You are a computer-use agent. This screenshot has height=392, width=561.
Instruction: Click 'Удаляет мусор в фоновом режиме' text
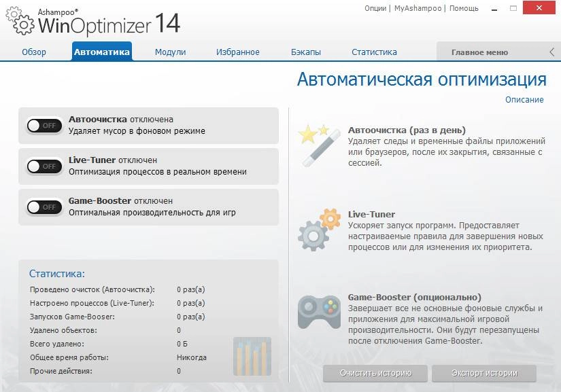pos(137,131)
